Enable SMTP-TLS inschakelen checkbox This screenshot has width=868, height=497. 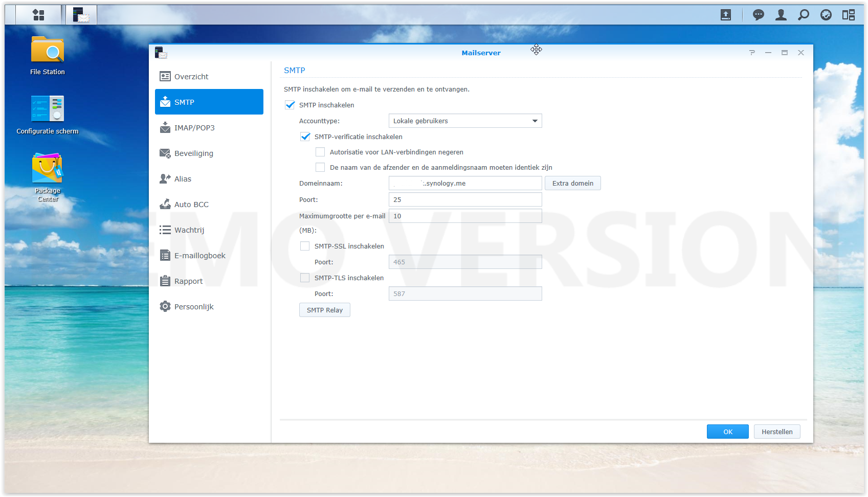(305, 278)
